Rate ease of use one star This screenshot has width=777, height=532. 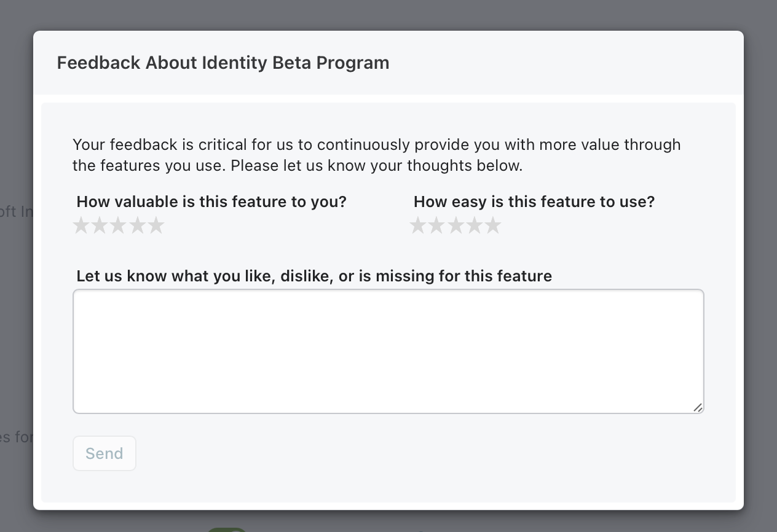pos(418,225)
